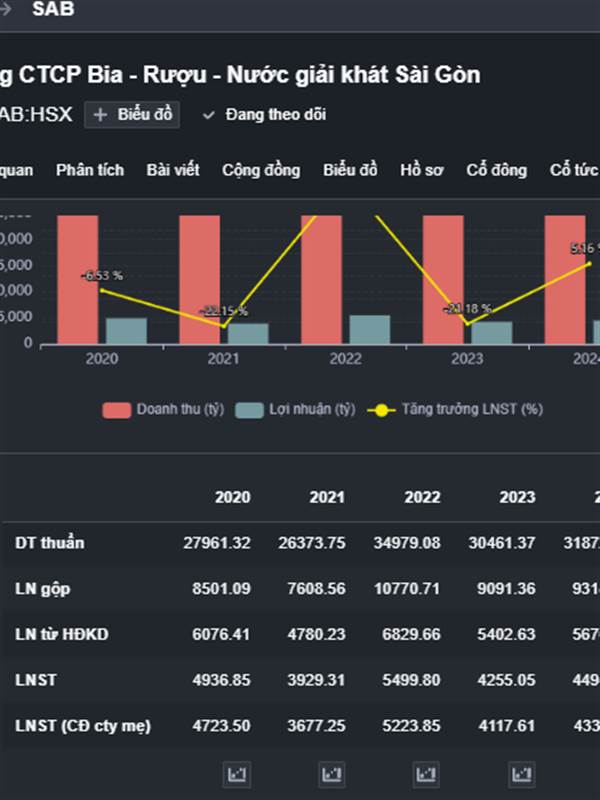Click the 2021 profit bar in chart
Viewport: 600px width, 800px height.
pos(248,334)
